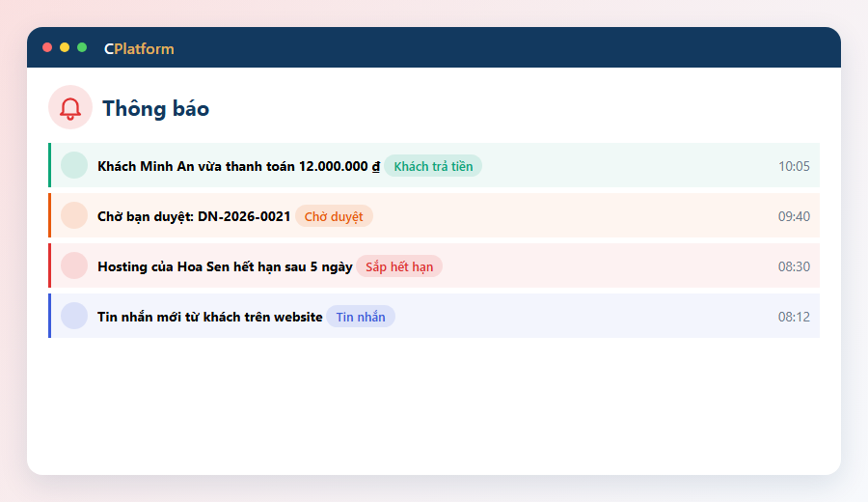Viewport: 868px width, 502px height.
Task: Click the 10:05 timestamp
Action: point(794,166)
